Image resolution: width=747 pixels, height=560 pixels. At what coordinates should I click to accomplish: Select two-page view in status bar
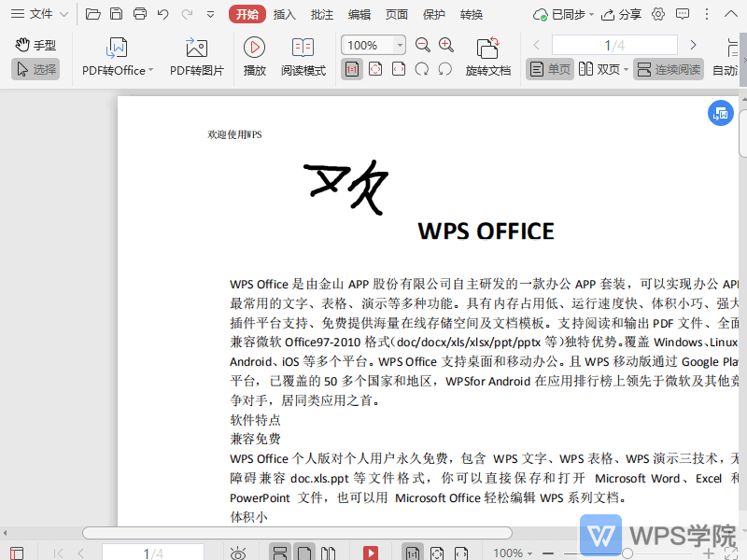[x=329, y=553]
